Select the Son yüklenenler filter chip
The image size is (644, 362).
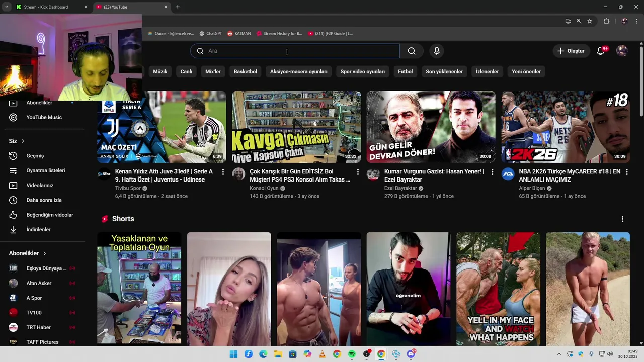[444, 71]
